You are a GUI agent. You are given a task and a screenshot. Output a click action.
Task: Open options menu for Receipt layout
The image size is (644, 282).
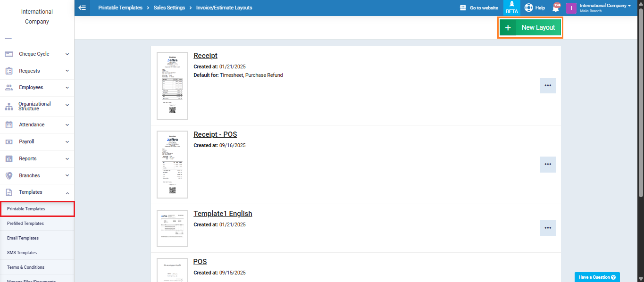pos(547,86)
